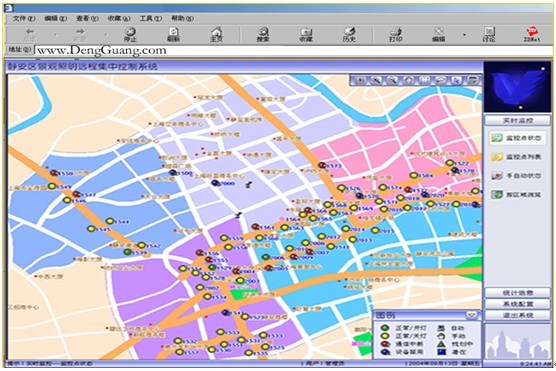The image size is (556, 371).
Task: Select the yellow 1544 lamp marker
Action: pyautogui.click(x=110, y=221)
